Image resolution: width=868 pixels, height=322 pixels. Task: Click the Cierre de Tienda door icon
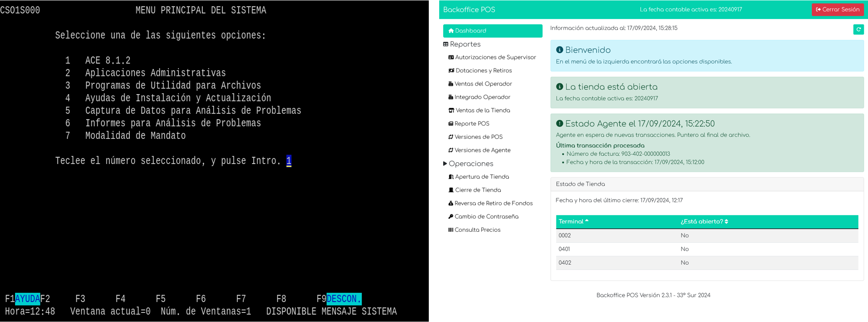click(x=451, y=190)
